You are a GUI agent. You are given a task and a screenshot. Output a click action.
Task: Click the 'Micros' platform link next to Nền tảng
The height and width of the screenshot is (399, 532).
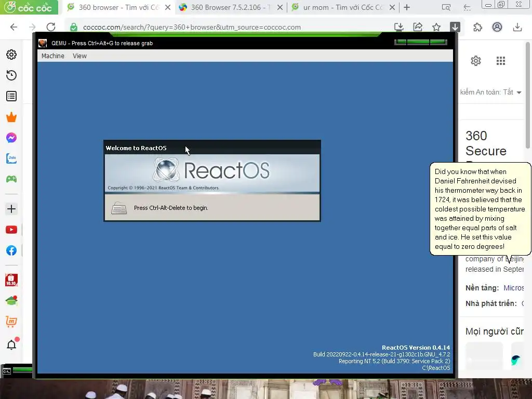514,288
